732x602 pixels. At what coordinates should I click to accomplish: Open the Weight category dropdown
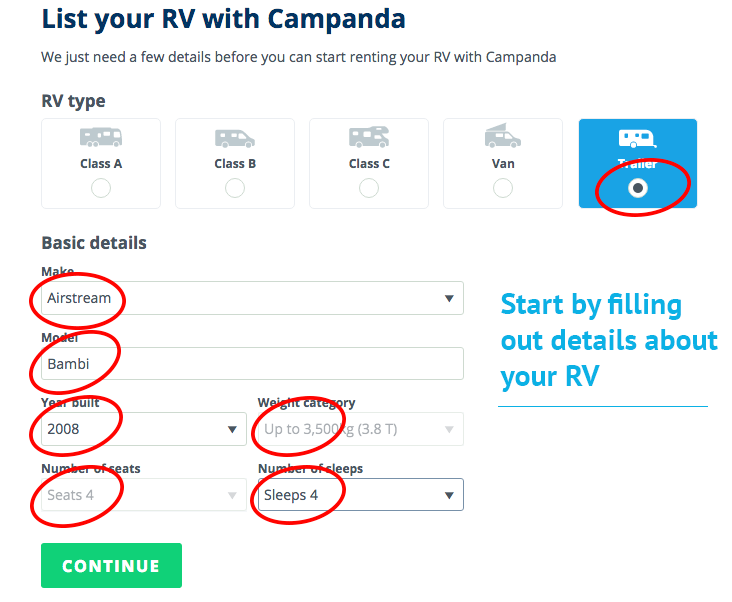click(x=361, y=429)
